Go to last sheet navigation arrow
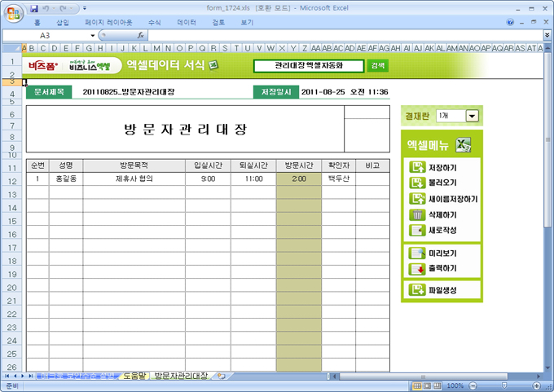Image resolution: width=554 pixels, height=392 pixels. [x=31, y=376]
